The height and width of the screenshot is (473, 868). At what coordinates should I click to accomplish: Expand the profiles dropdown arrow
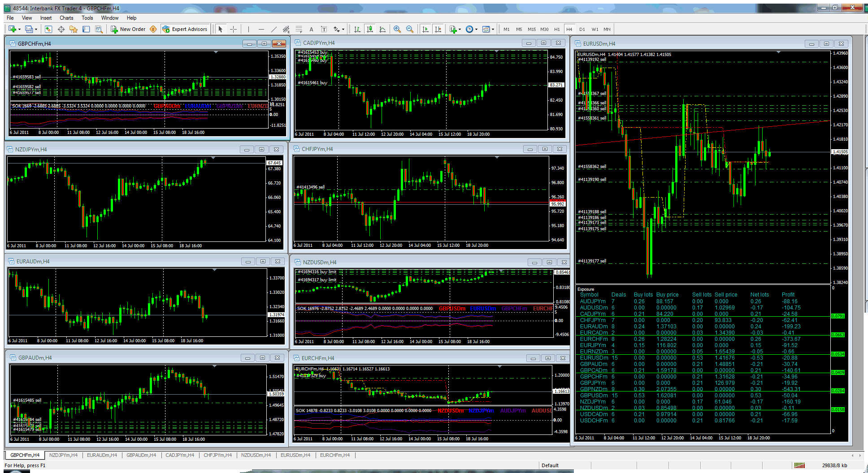coord(36,30)
